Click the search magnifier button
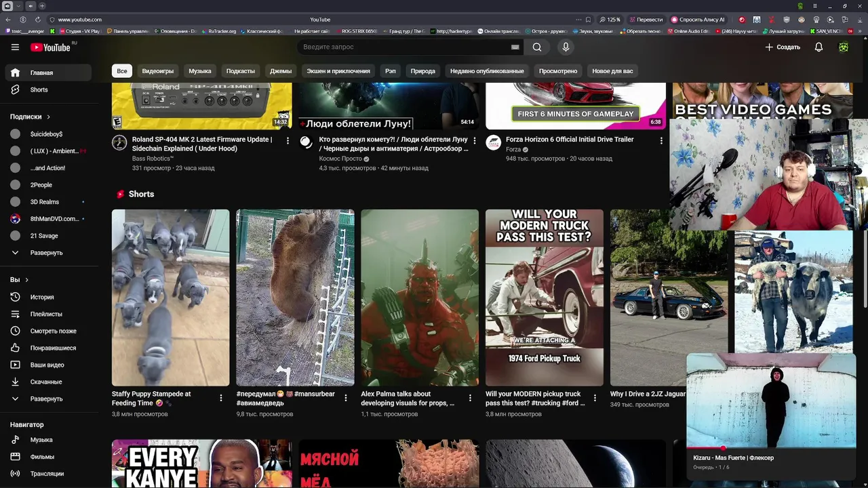This screenshot has width=868, height=488. click(537, 47)
